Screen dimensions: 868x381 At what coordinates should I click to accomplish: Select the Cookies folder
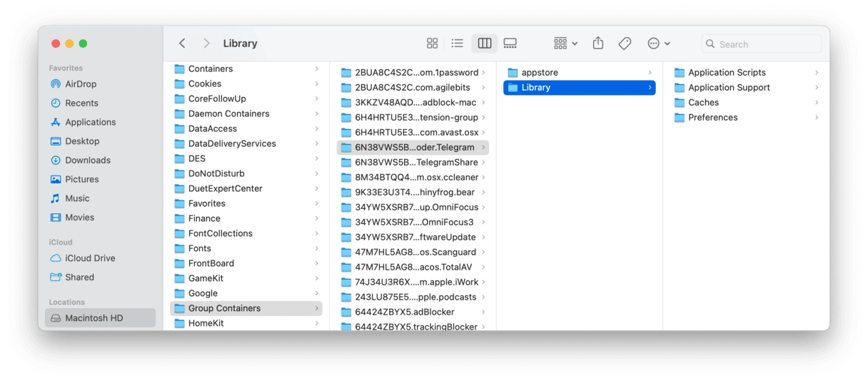click(246, 84)
